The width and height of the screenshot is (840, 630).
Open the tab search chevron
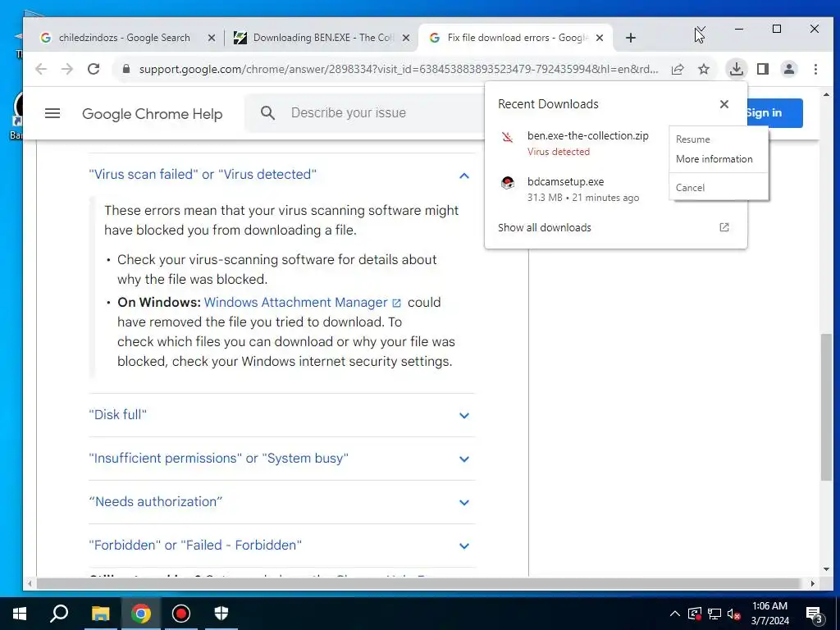point(701,29)
